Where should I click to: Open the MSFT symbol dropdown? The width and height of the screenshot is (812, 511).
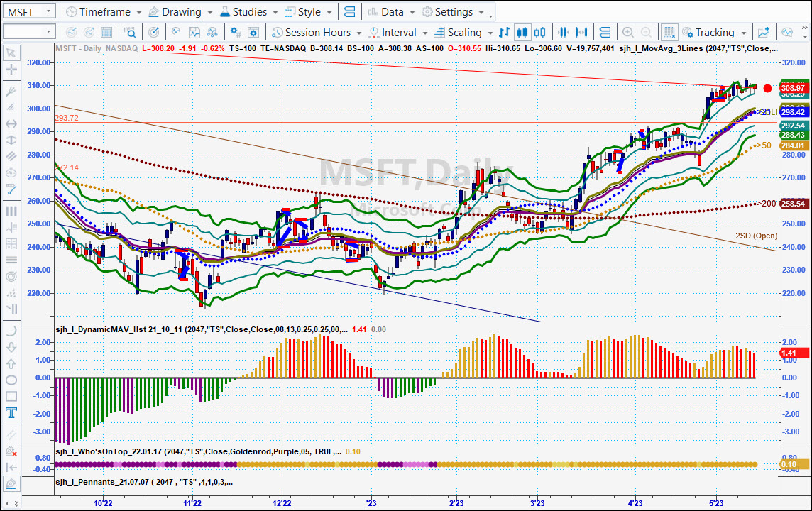(48, 11)
